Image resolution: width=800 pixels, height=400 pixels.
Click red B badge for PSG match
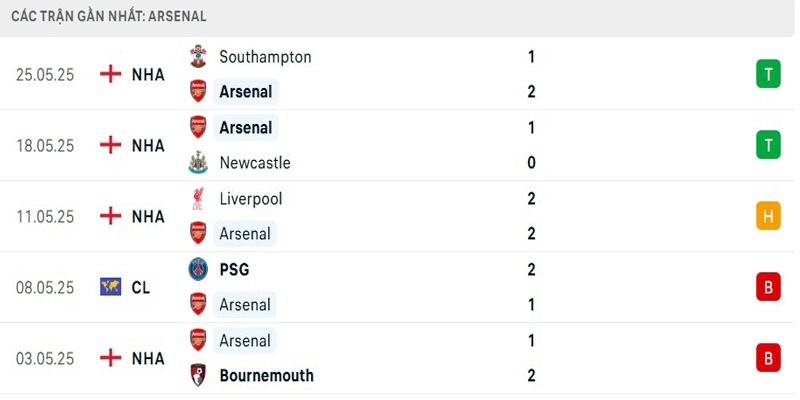coord(768,287)
